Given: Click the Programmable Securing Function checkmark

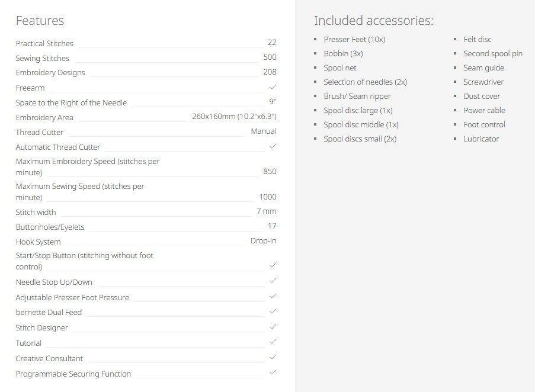Looking at the screenshot, I should coord(273,372).
